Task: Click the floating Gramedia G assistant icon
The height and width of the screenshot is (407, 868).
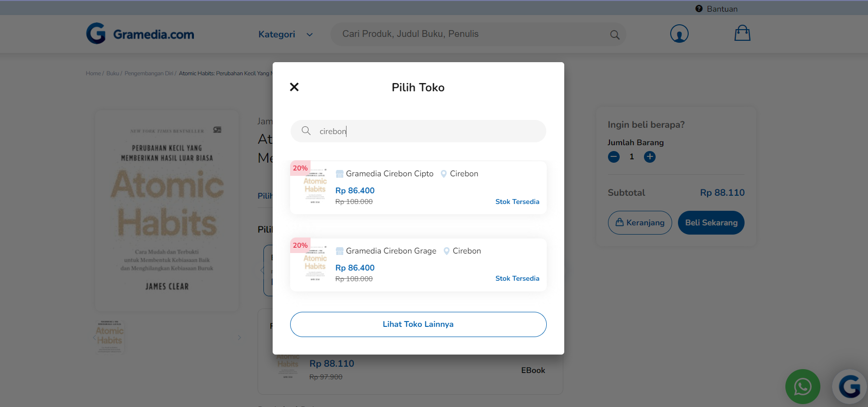Action: tap(850, 387)
